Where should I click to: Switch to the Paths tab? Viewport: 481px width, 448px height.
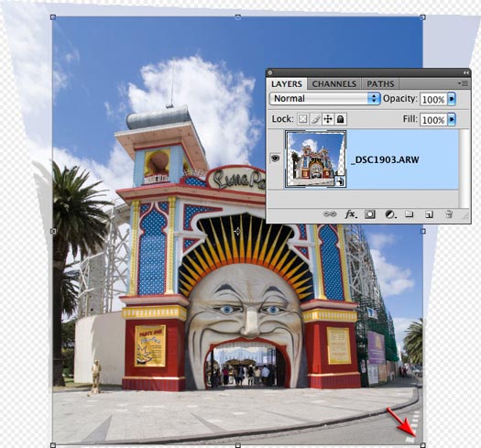pos(380,83)
